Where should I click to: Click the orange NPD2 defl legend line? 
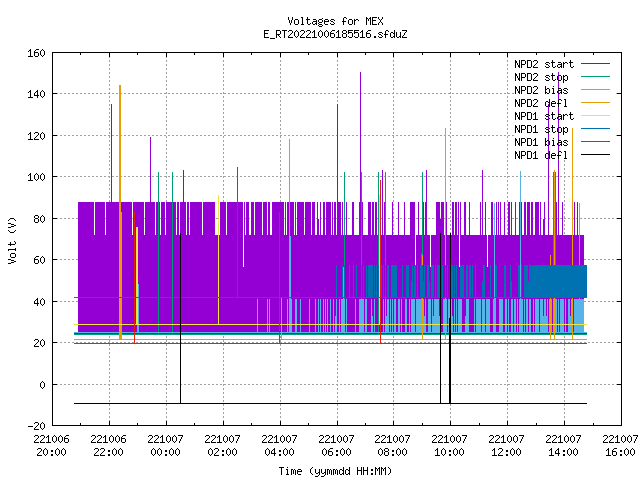tap(595, 103)
